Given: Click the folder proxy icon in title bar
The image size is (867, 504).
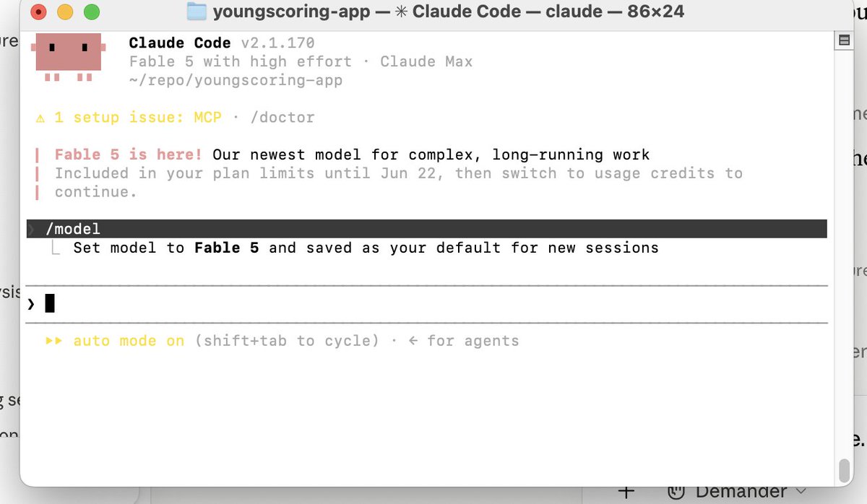Looking at the screenshot, I should tap(196, 12).
